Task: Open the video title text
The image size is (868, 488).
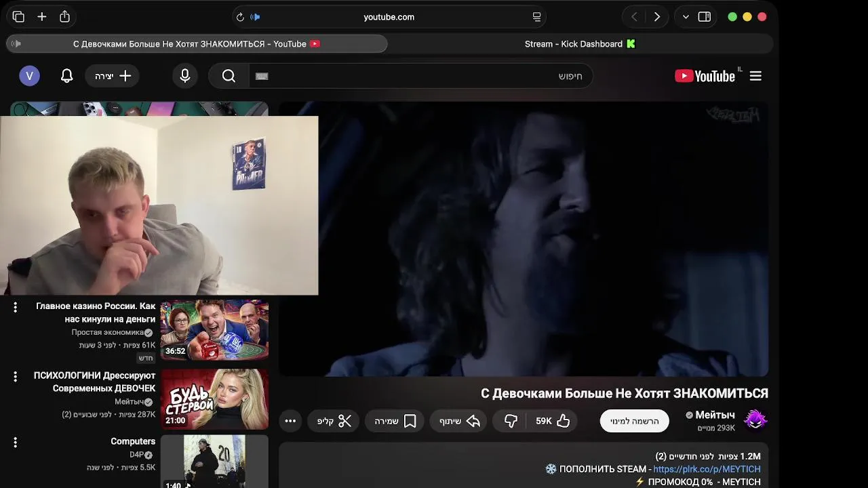Action: click(x=625, y=393)
